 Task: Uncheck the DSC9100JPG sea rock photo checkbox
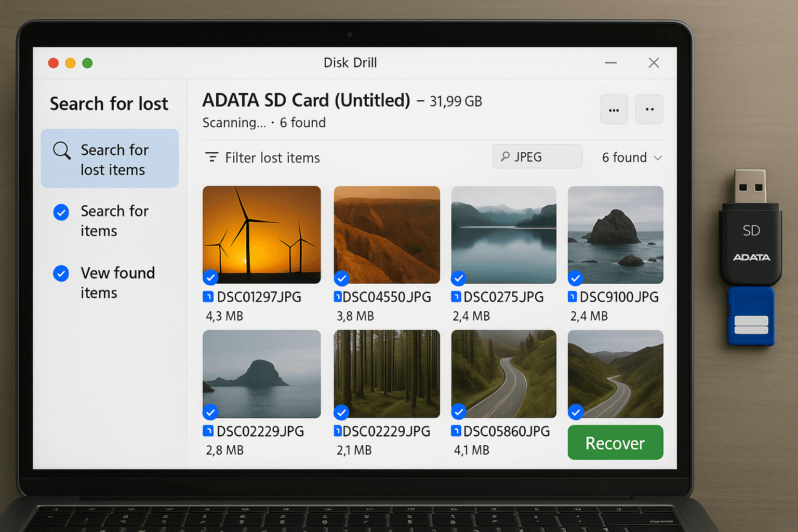coord(575,278)
